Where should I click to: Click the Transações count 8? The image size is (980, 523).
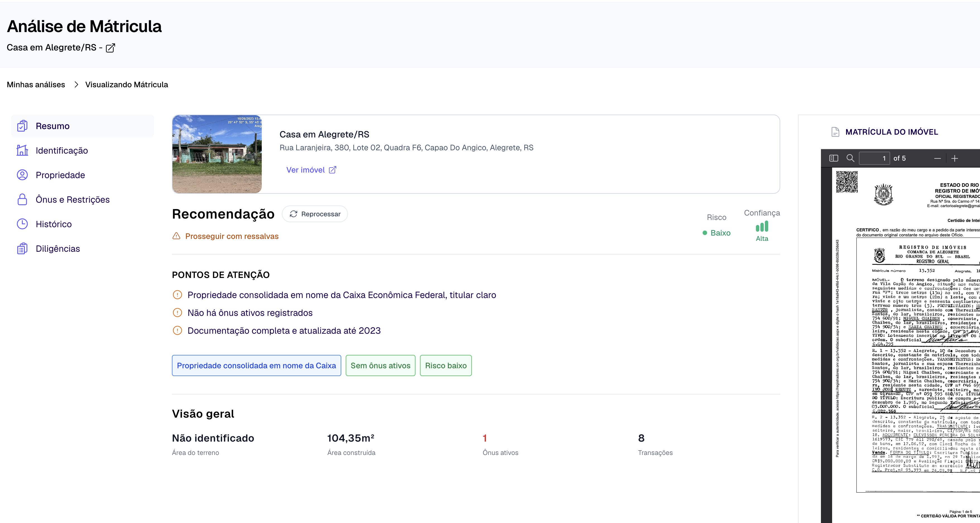click(x=642, y=438)
